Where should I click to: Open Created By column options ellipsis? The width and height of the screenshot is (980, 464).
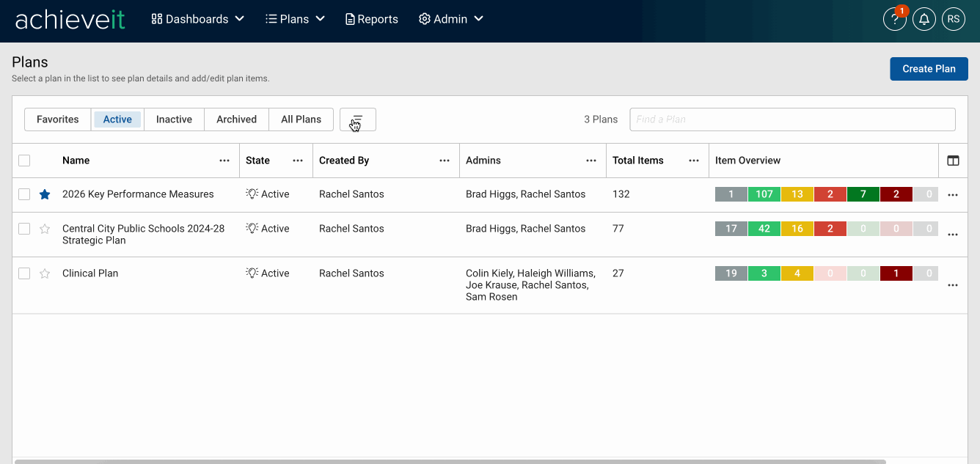coord(445,161)
